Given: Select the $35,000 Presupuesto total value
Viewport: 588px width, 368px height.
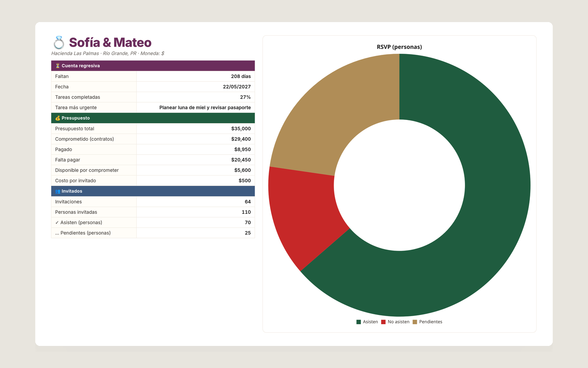Looking at the screenshot, I should point(241,129).
